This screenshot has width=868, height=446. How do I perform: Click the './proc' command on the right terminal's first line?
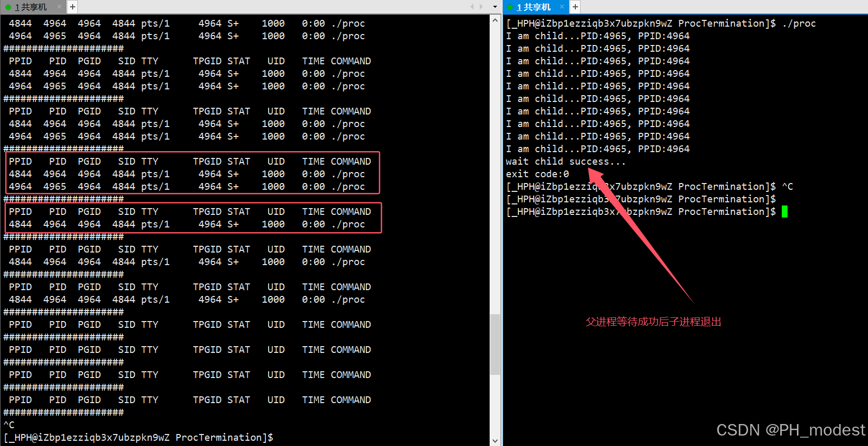tap(799, 24)
